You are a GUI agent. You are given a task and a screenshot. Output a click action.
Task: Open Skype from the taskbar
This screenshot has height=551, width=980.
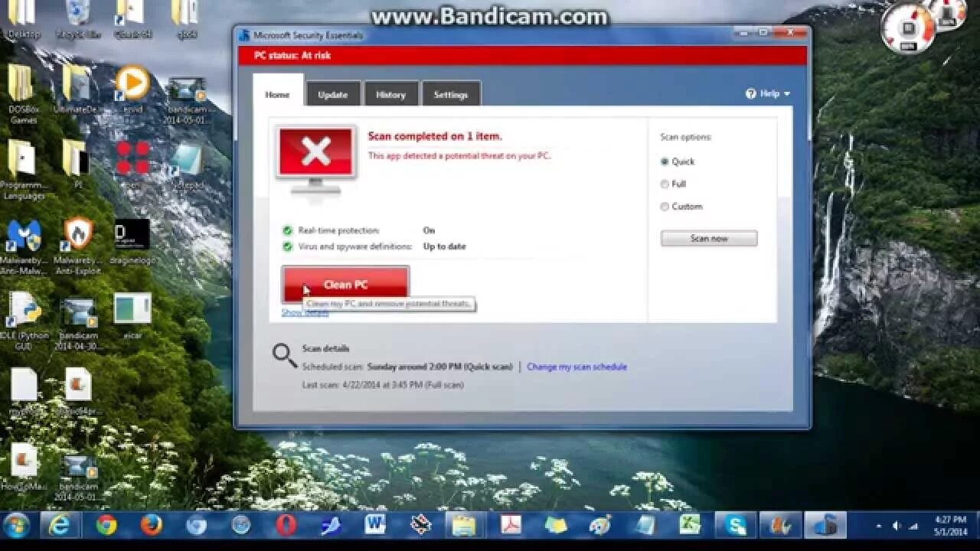point(736,525)
